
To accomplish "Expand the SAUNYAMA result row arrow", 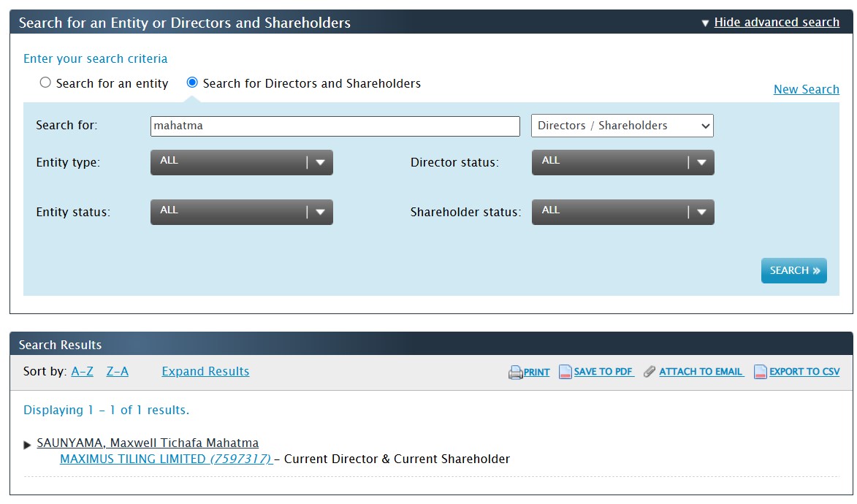I will pyautogui.click(x=27, y=445).
